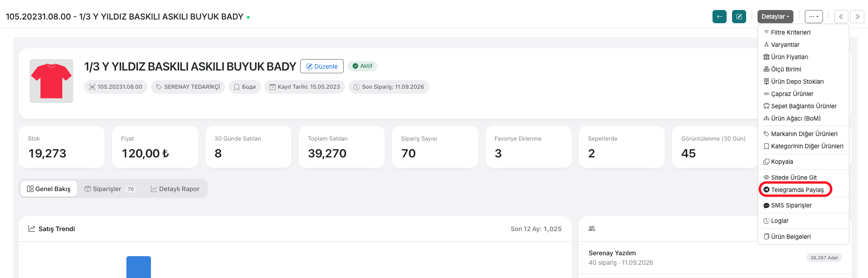Click the Düzenle button next to title
The width and height of the screenshot is (868, 278).
click(322, 66)
